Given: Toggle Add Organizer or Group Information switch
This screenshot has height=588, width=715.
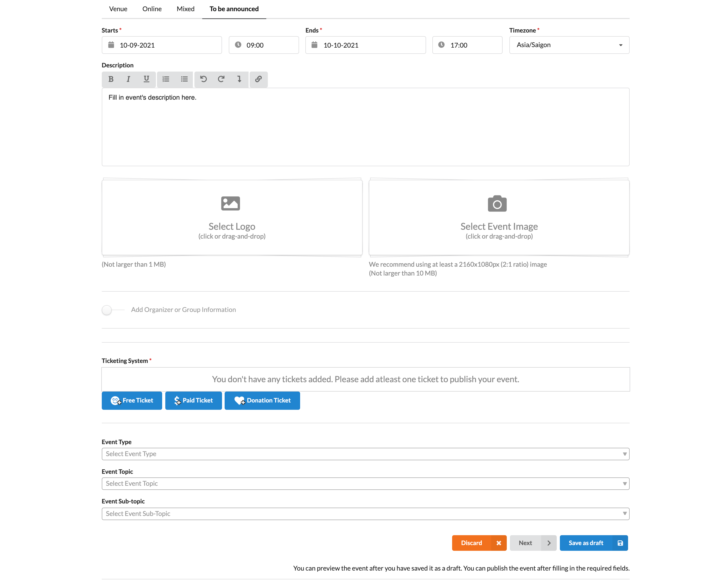Looking at the screenshot, I should pos(113,310).
